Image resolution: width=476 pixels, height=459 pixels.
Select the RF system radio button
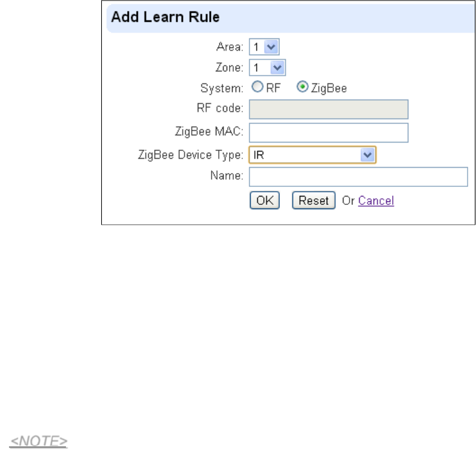pos(257,87)
